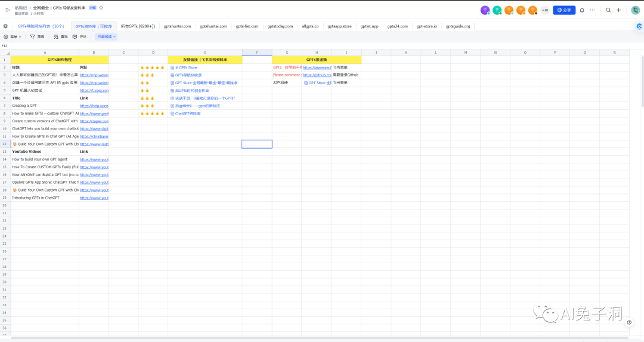The image size is (644, 342).
Task: Open the user profile avatar
Action: tap(636, 10)
